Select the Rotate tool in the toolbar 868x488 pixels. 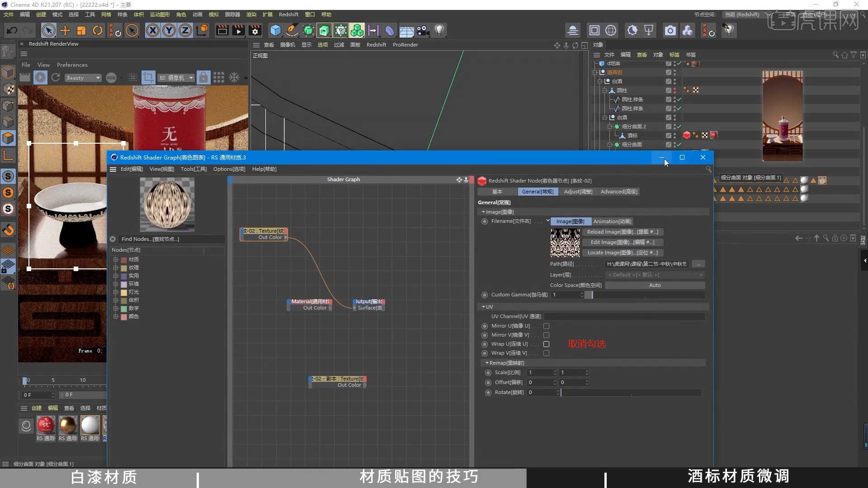click(98, 30)
